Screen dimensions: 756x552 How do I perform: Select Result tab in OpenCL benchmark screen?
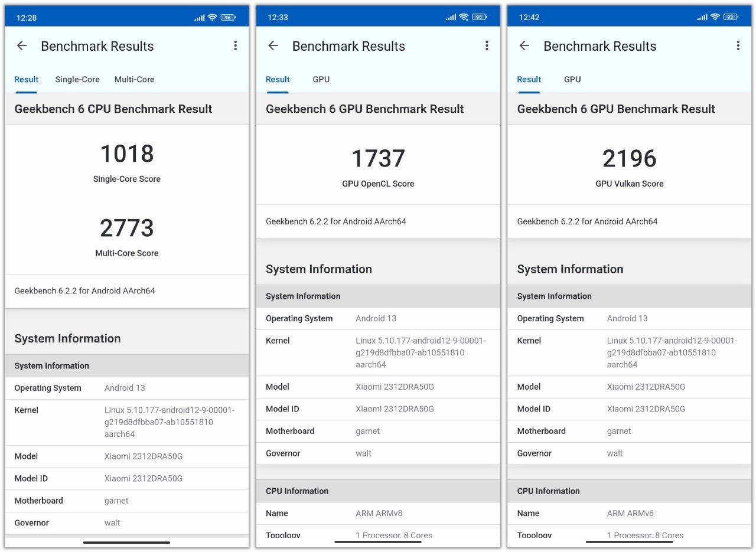(278, 79)
